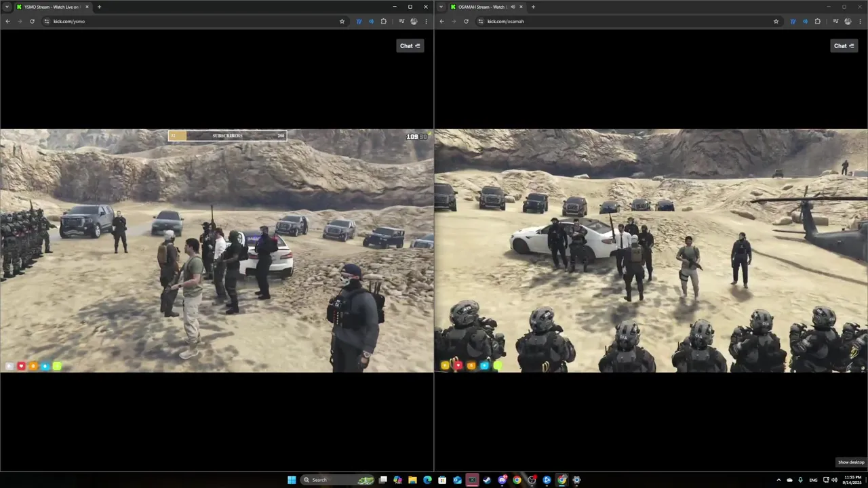Open Task View from the taskbar
The image size is (868, 488).
point(383,480)
